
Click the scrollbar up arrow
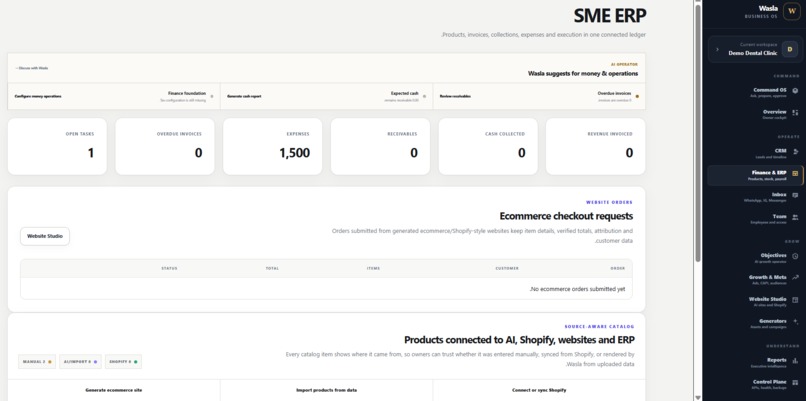point(698,2)
